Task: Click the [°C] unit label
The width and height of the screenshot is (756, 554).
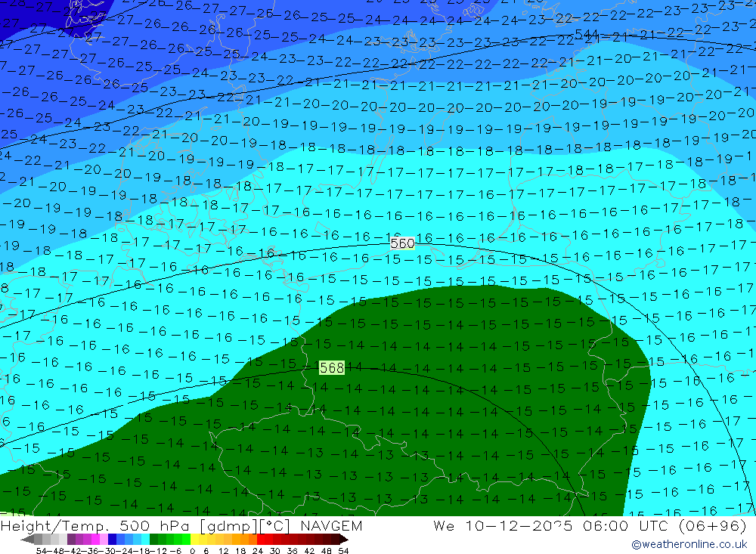Action: 275,526
